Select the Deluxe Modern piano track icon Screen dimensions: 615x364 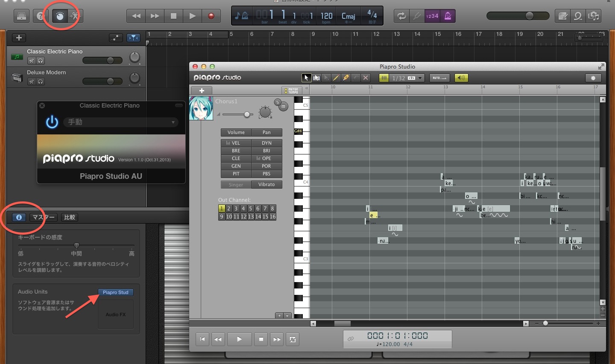(17, 78)
